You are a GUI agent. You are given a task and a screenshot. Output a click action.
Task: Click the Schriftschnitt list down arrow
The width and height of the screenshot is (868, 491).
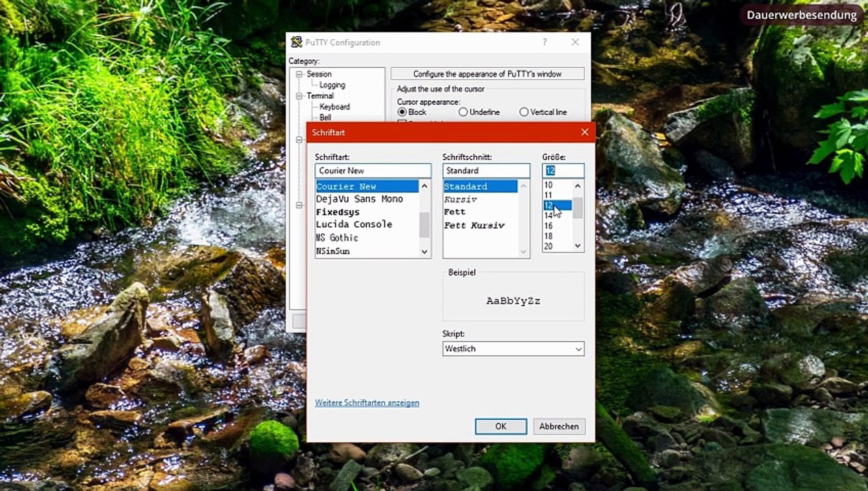[524, 252]
